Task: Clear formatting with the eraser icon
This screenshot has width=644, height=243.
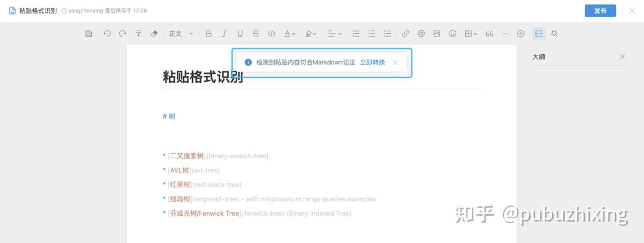Action: (154, 34)
